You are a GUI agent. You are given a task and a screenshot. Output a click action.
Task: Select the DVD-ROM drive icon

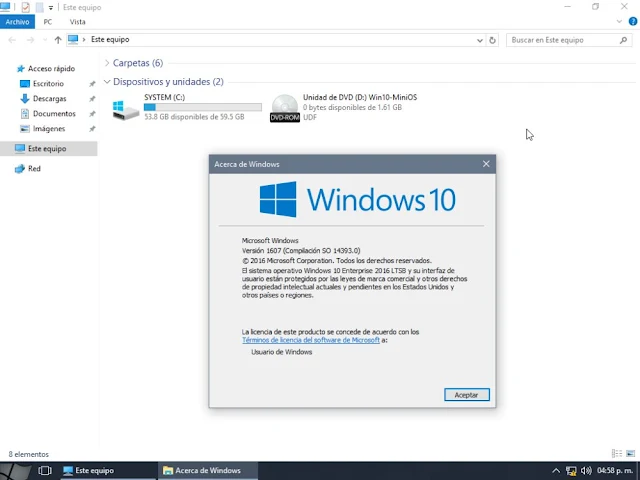tap(284, 108)
